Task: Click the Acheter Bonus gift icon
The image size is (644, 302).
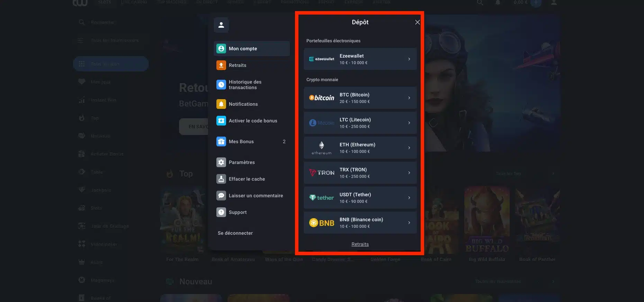Action: (x=82, y=154)
